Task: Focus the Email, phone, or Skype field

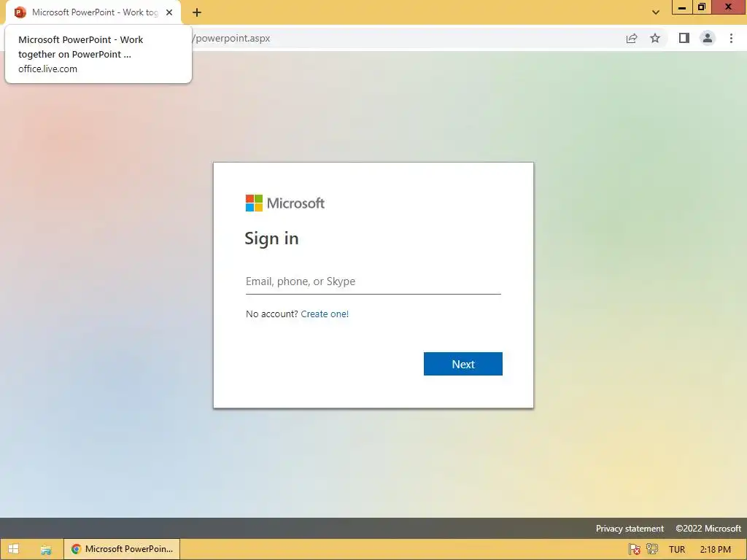Action: coord(373,281)
